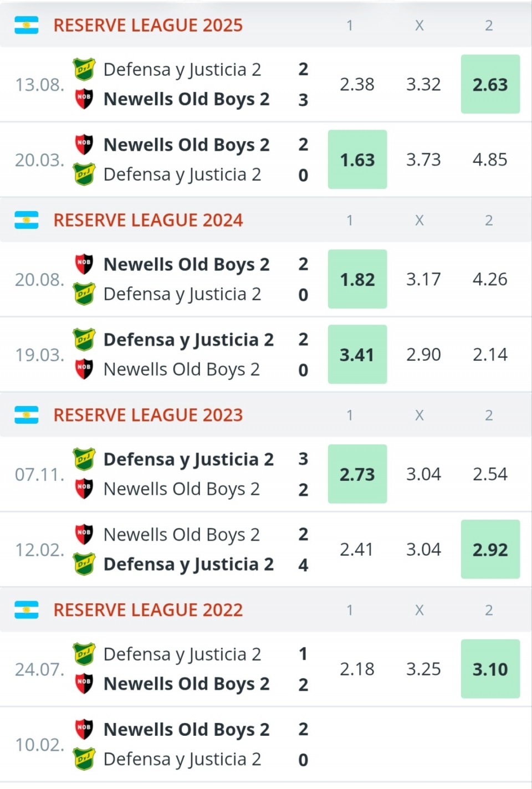Pick the 3.41 home odds on 19.03.
Screen dimensions: 532x789
coord(357,355)
